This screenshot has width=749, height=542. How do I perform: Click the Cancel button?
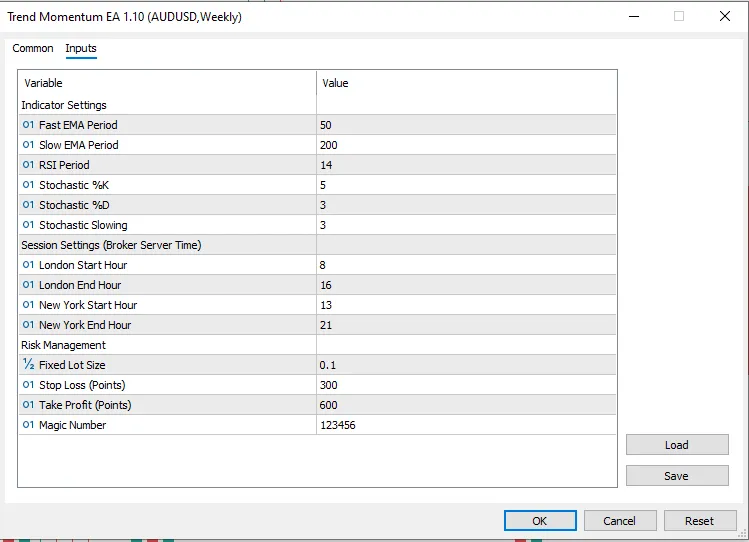coord(619,520)
